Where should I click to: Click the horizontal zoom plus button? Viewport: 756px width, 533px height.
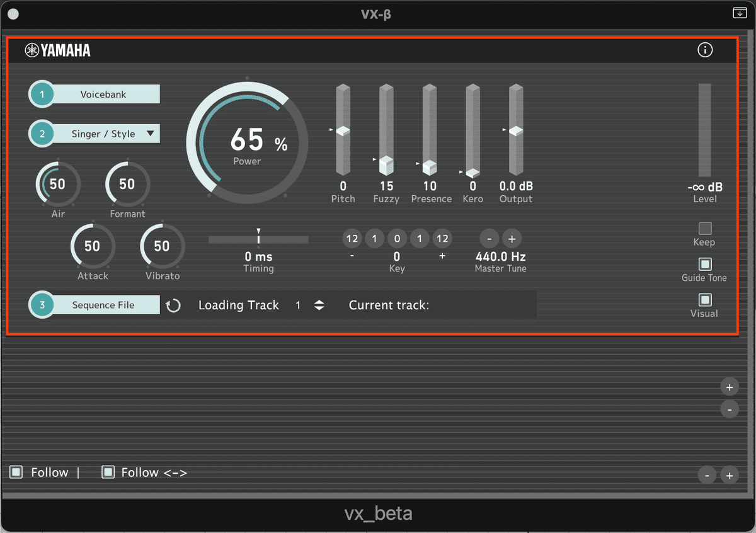(x=729, y=475)
